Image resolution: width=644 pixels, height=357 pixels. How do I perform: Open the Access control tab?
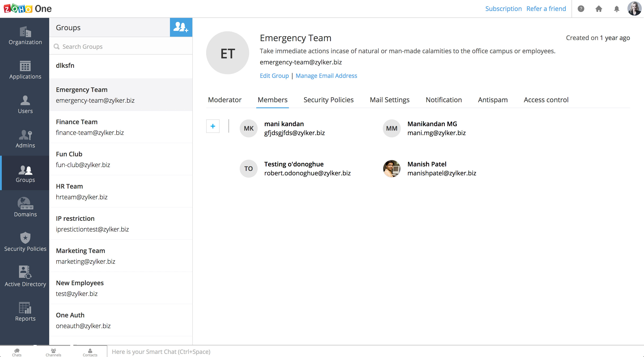click(x=546, y=100)
